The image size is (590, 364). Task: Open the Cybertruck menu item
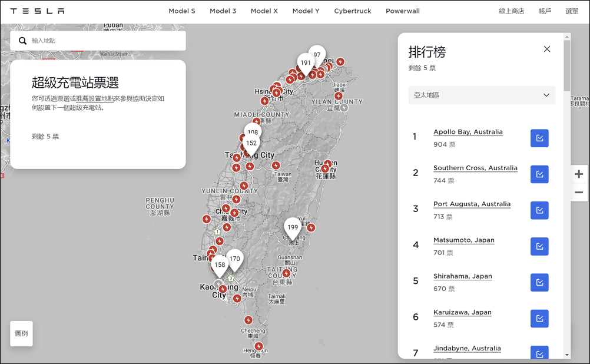point(353,11)
